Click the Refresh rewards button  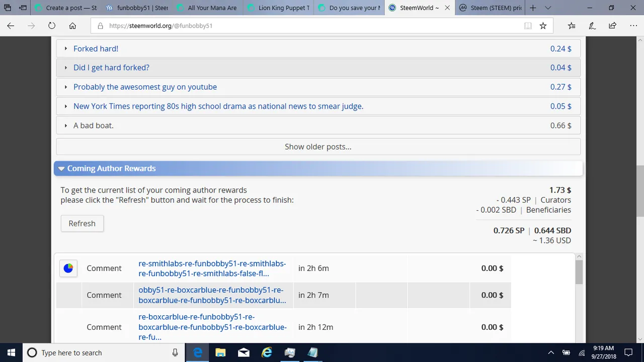pyautogui.click(x=82, y=223)
